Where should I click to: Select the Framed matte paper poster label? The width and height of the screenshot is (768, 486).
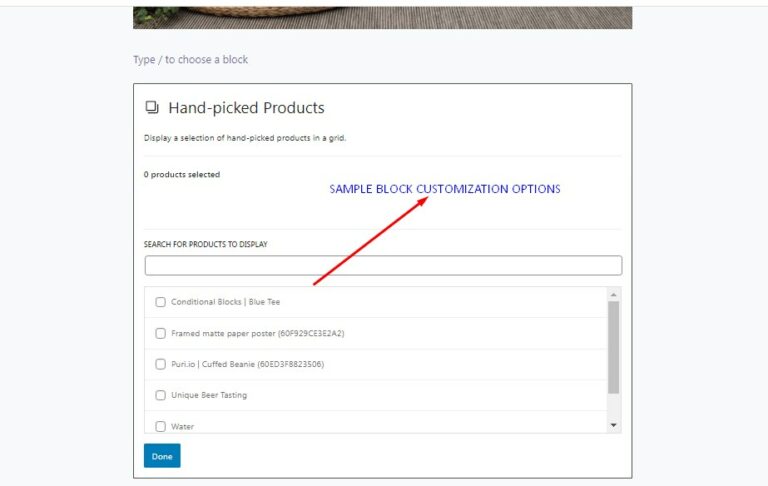(258, 333)
